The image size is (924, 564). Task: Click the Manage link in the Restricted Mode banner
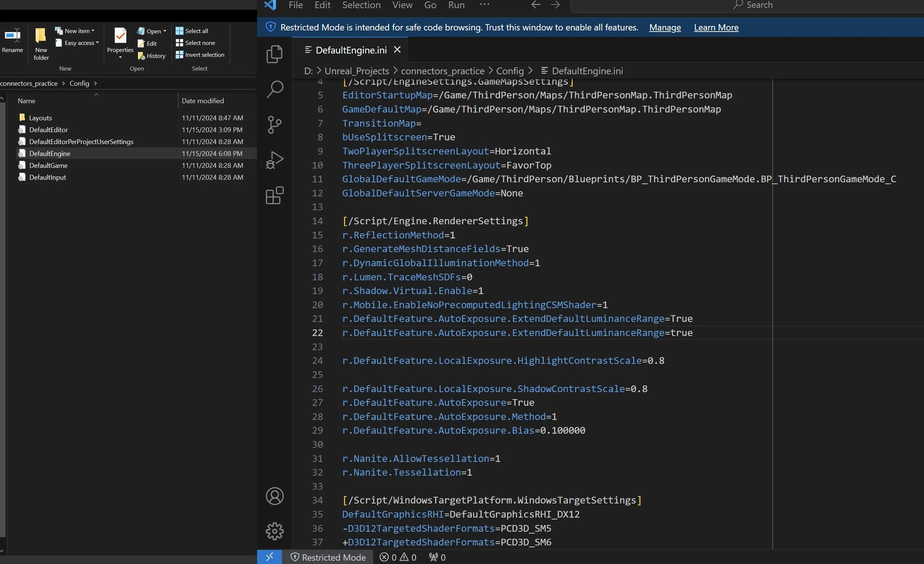click(664, 27)
